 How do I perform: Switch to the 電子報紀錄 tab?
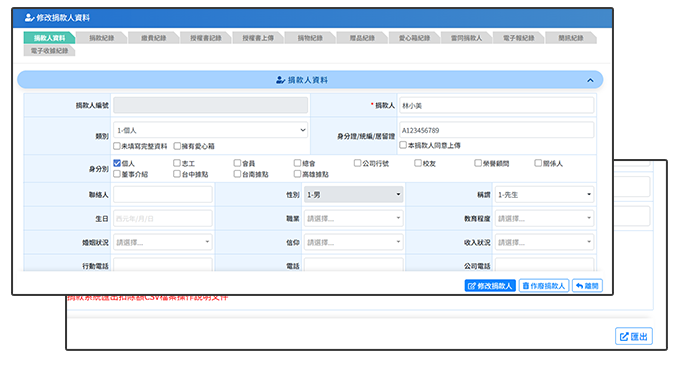click(x=518, y=38)
